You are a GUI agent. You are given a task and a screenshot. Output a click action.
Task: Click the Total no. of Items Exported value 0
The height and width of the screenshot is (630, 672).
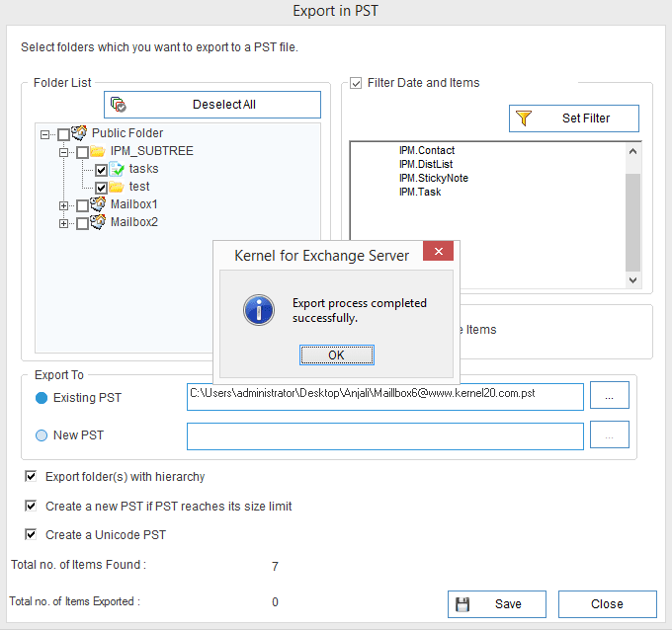(x=275, y=602)
